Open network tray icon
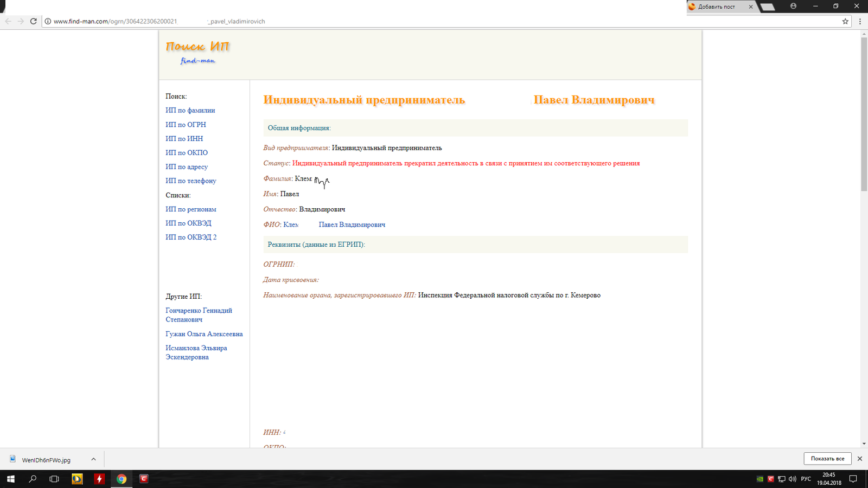 [782, 479]
